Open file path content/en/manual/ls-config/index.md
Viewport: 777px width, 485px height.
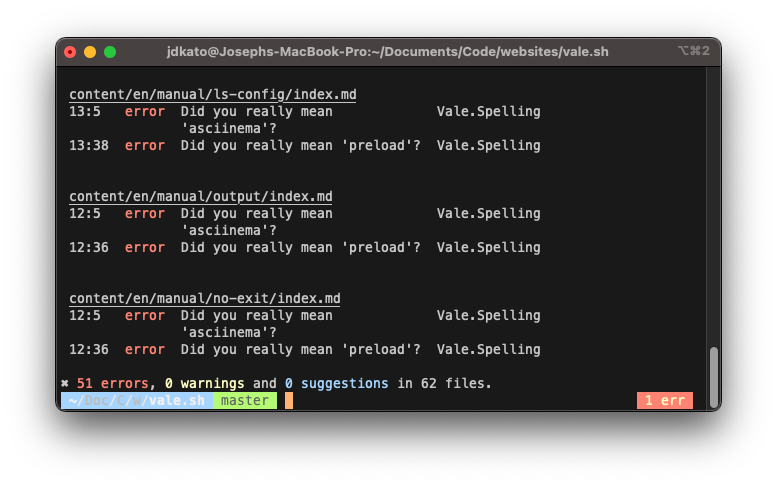tap(213, 94)
